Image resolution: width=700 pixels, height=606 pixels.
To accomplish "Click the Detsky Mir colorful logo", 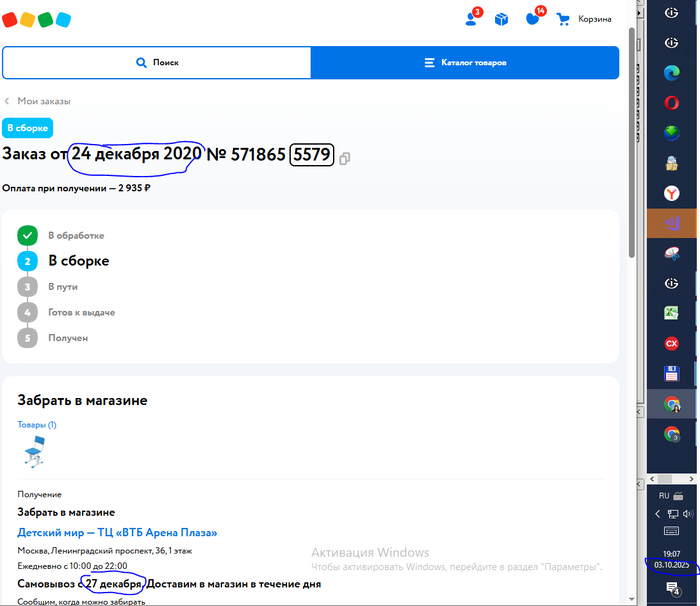I will (37, 19).
